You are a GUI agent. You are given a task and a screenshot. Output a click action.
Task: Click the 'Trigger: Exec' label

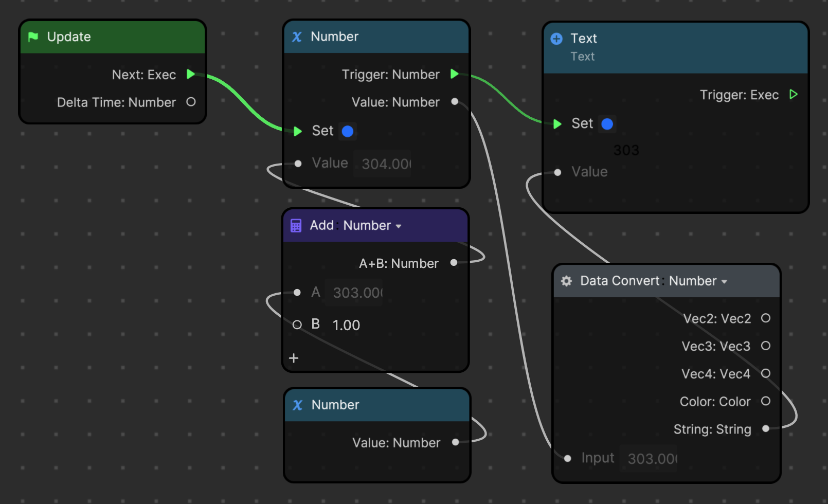pyautogui.click(x=739, y=95)
